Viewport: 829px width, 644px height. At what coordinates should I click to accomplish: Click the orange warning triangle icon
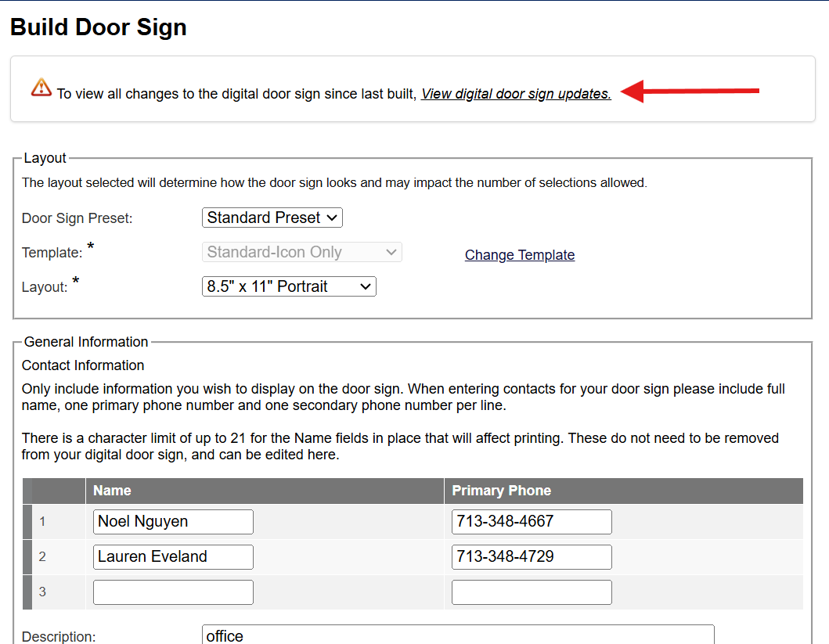(x=41, y=88)
